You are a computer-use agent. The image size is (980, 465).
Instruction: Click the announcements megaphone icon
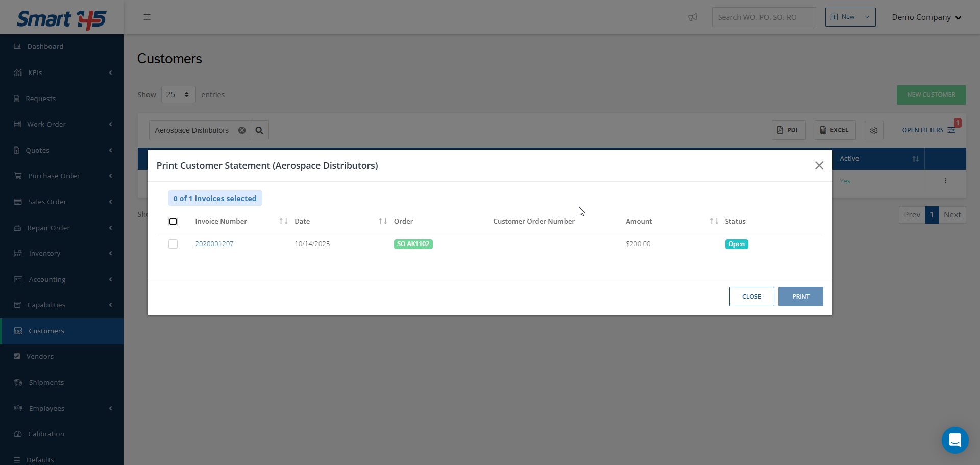692,17
